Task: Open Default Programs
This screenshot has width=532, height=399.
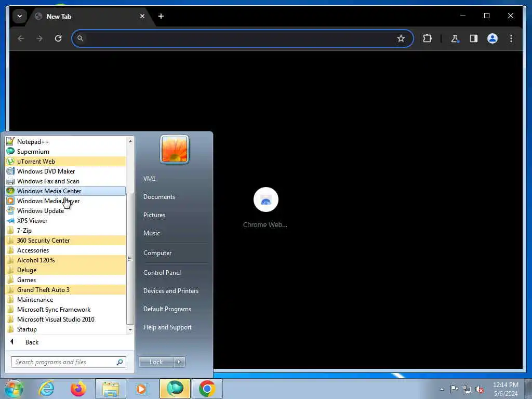Action: (167, 309)
